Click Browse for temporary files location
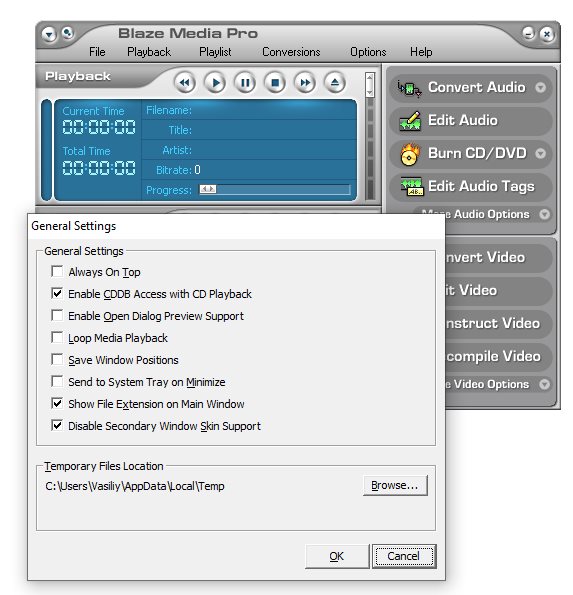573x595 pixels. [395, 485]
